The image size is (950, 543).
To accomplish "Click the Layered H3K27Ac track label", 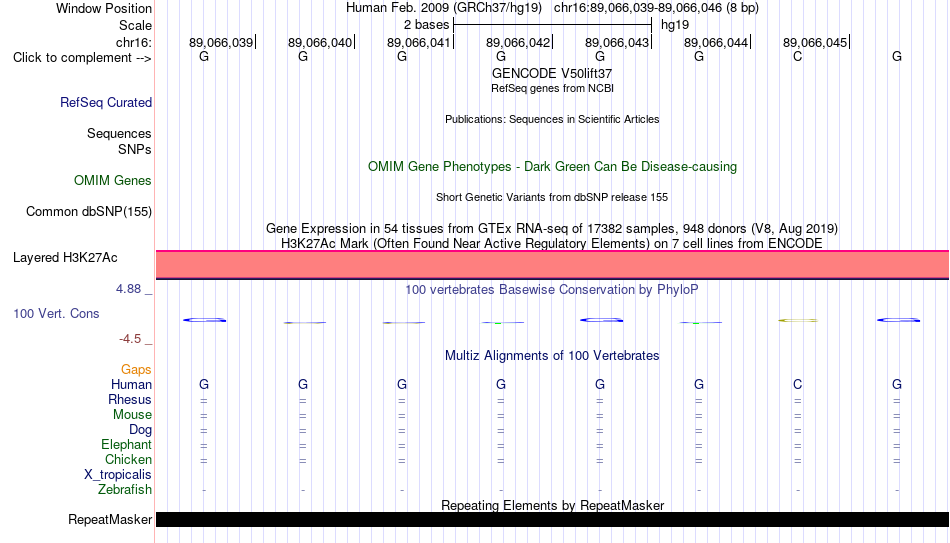I will (x=65, y=258).
